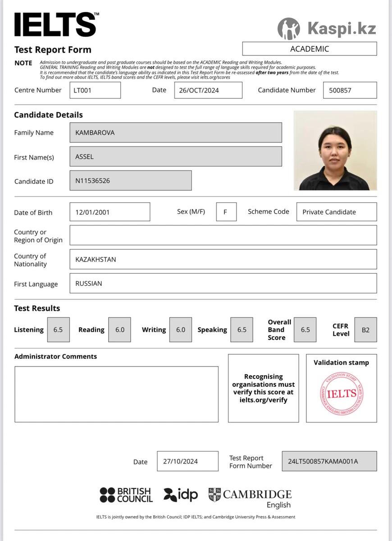392x541 pixels.
Task: Open the ielts.org/verify verification text
Action: [x=263, y=400]
